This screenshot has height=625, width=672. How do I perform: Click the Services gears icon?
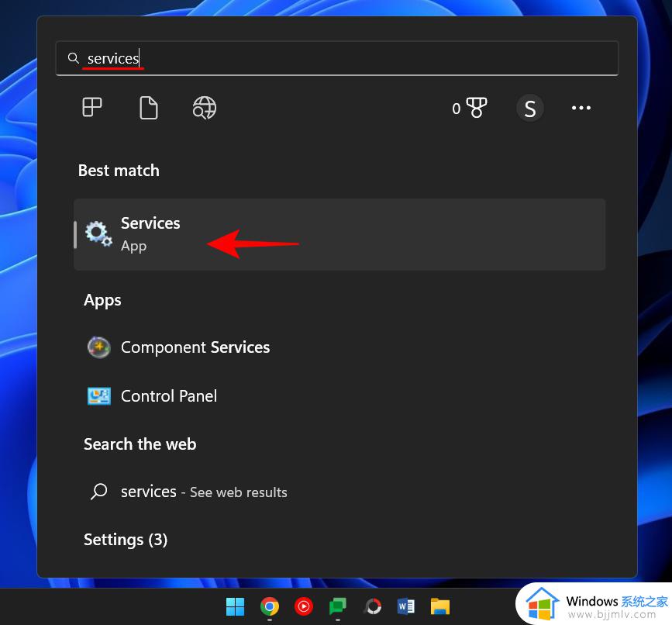(98, 234)
